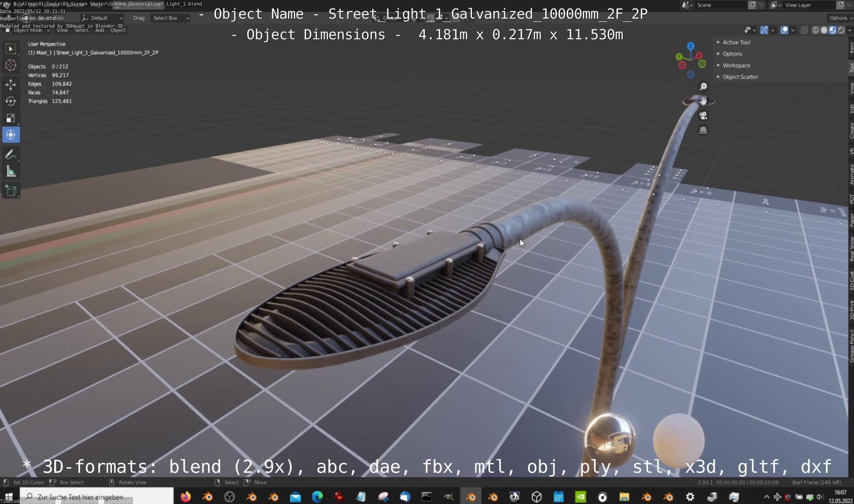Expand the Object Scatter panel
Screen dimensions: 854x504
pyautogui.click(x=740, y=77)
